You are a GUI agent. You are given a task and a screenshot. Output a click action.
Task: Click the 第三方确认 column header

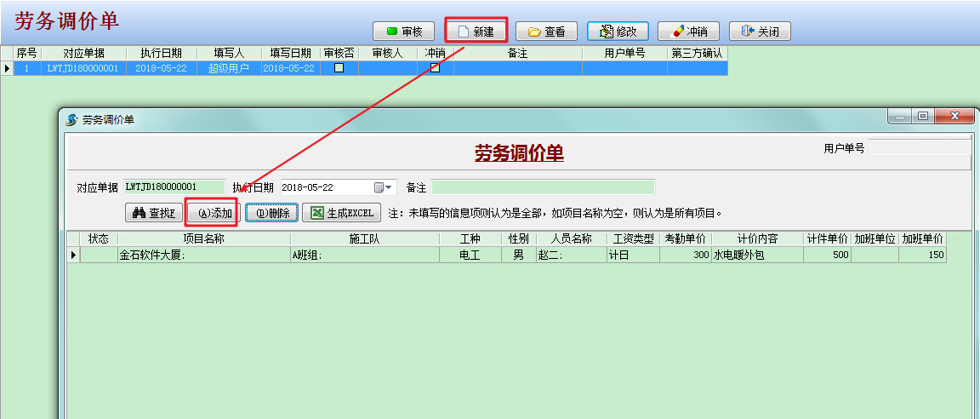pos(697,53)
